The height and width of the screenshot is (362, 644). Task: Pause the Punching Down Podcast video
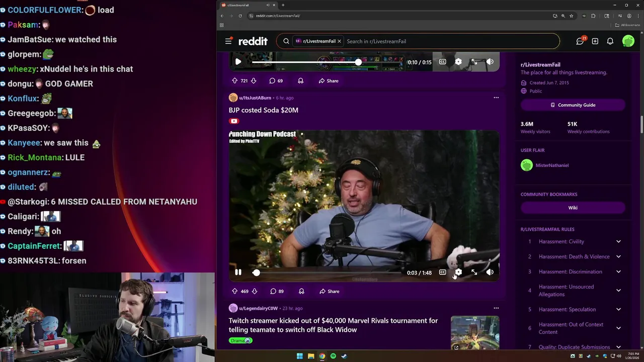coord(238,273)
